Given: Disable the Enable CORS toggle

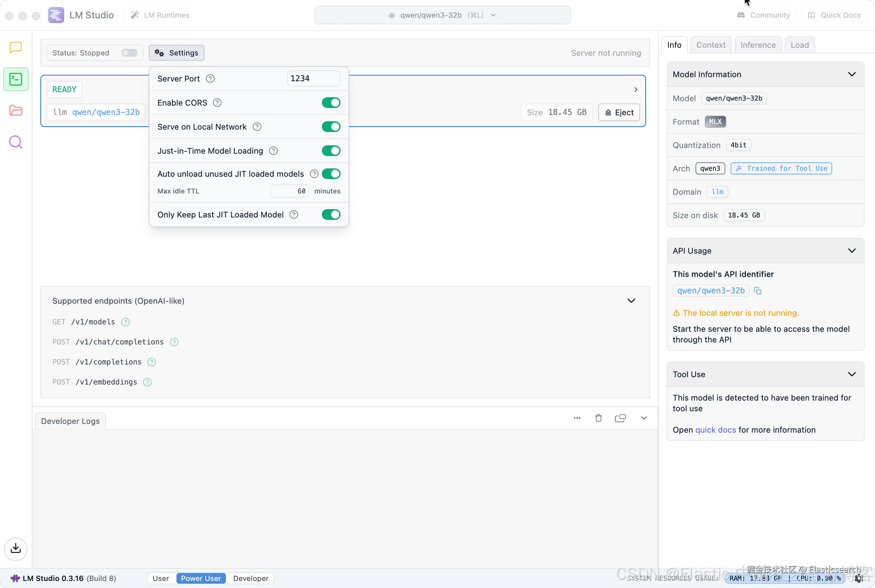Looking at the screenshot, I should 331,103.
